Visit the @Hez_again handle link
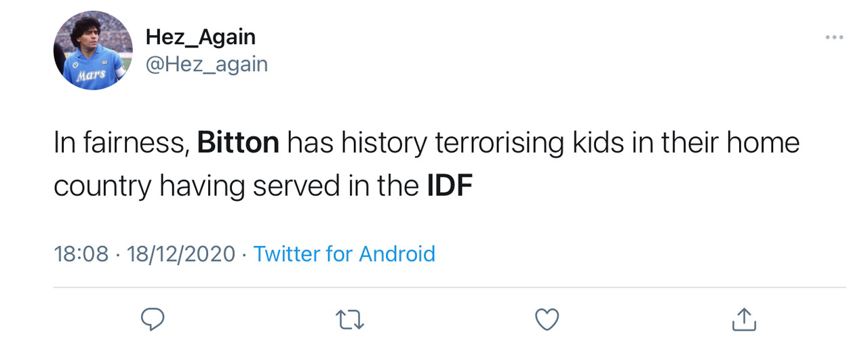Viewport: 868px width, 343px height. pos(206,64)
